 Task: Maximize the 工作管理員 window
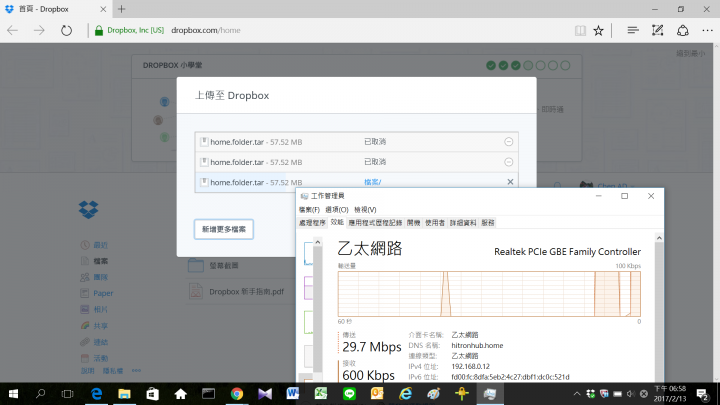click(x=624, y=196)
